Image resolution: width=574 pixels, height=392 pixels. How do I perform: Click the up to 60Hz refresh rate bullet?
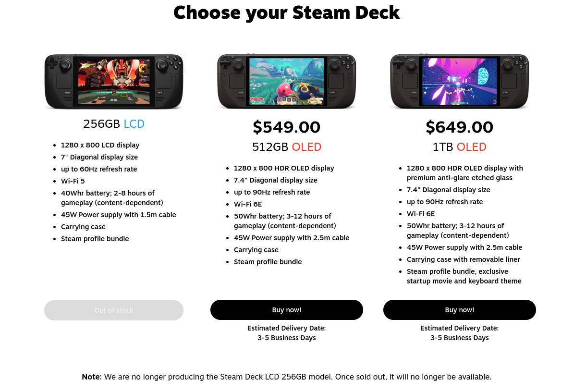click(99, 169)
